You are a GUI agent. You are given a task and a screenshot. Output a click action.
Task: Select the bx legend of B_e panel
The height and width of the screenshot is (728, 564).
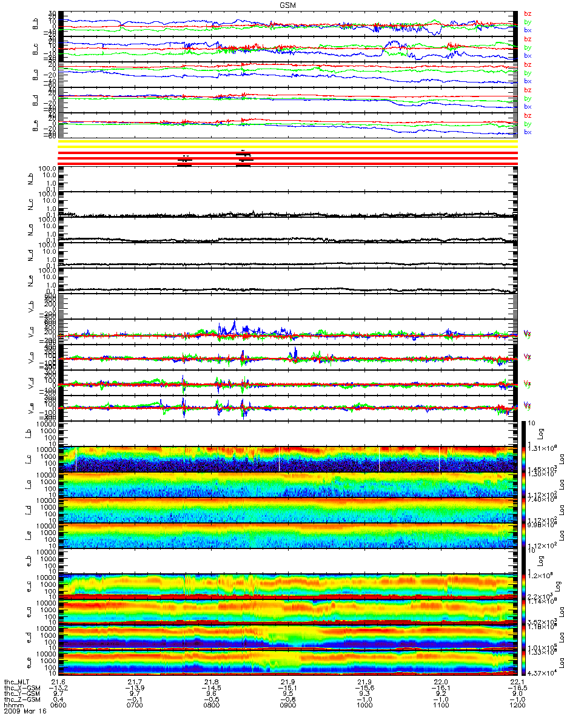point(527,132)
